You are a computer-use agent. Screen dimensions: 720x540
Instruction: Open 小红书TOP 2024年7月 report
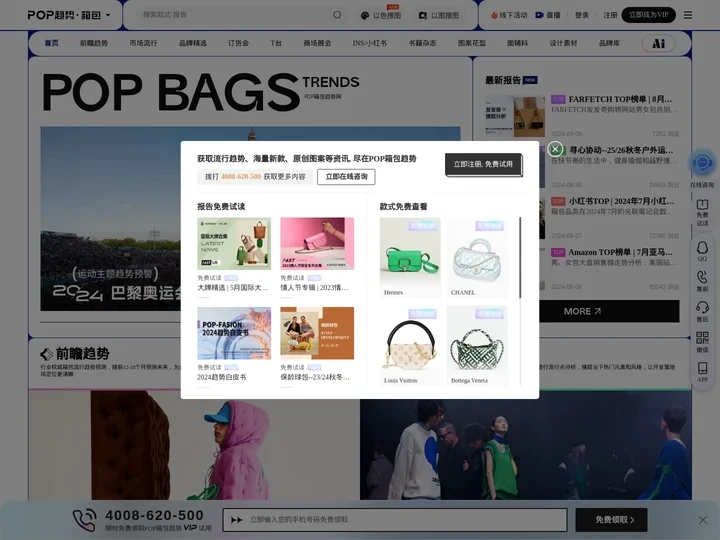(x=613, y=201)
